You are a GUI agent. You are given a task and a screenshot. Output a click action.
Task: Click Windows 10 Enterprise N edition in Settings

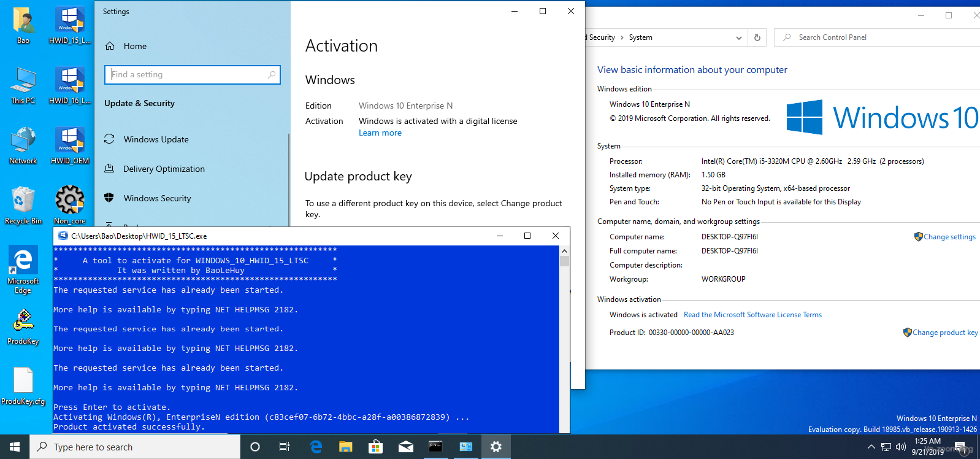pyautogui.click(x=405, y=106)
